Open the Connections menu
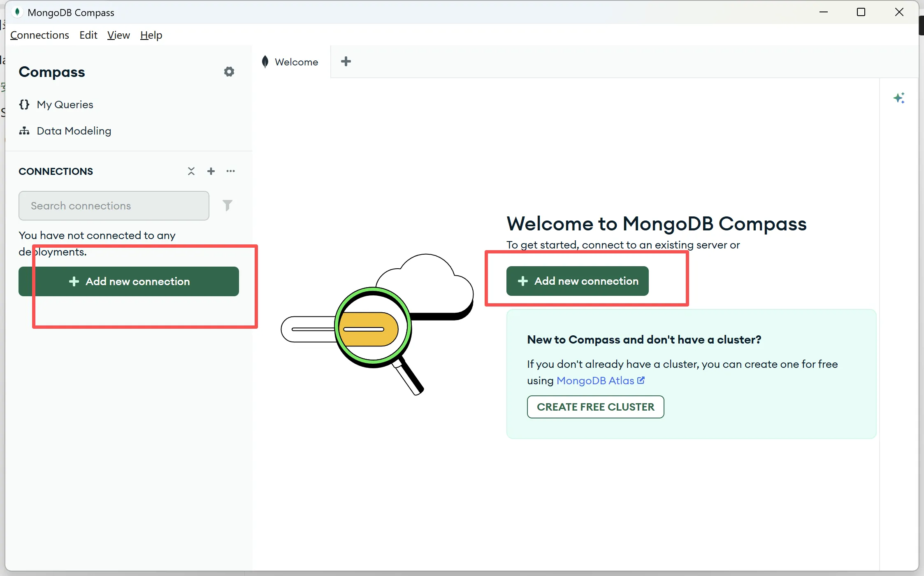This screenshot has height=576, width=924. (x=39, y=35)
